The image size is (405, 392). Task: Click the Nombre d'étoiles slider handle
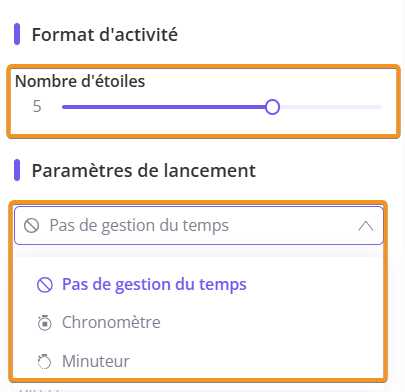coord(272,107)
